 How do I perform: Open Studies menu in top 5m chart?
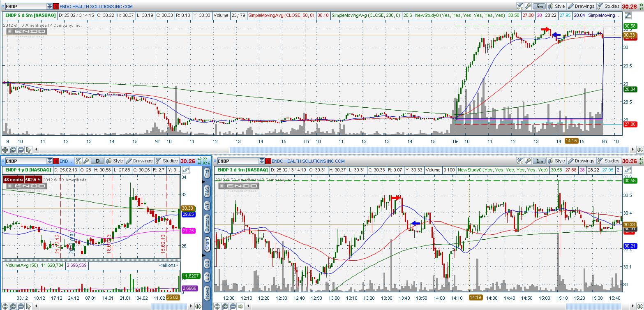pos(609,6)
